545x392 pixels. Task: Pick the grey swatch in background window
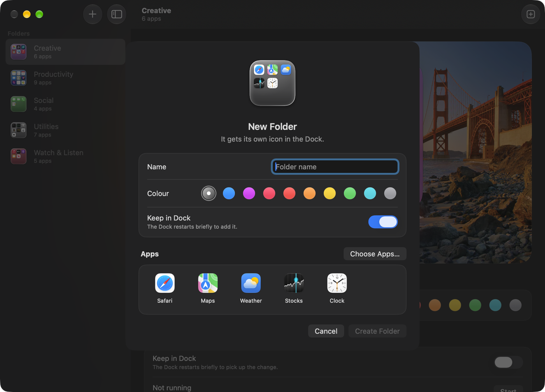(x=515, y=305)
